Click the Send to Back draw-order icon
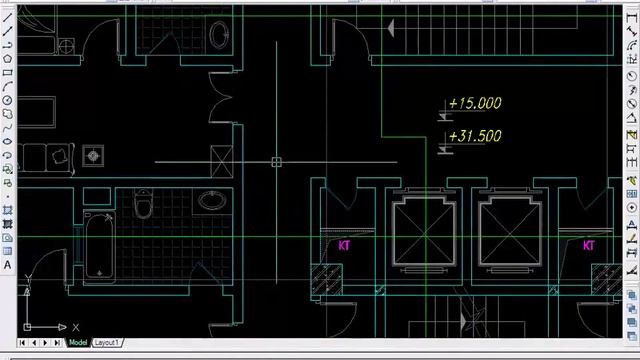Viewport: 640px width, 360px height. 632,309
